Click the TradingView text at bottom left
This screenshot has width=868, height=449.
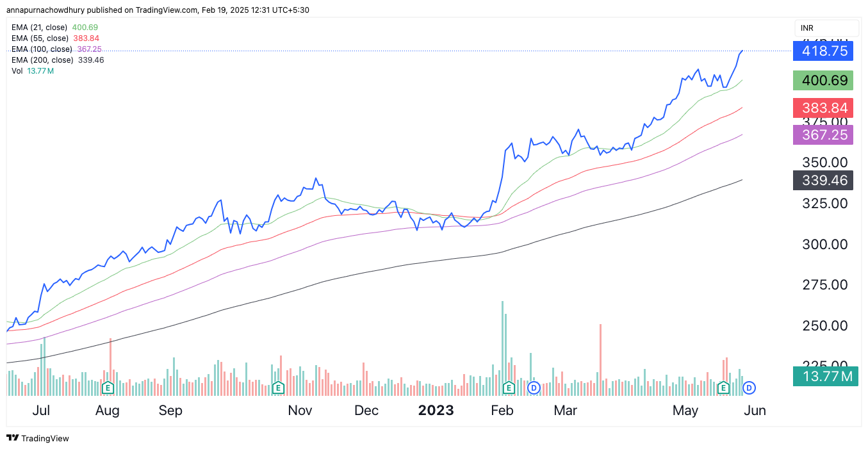[x=45, y=439]
